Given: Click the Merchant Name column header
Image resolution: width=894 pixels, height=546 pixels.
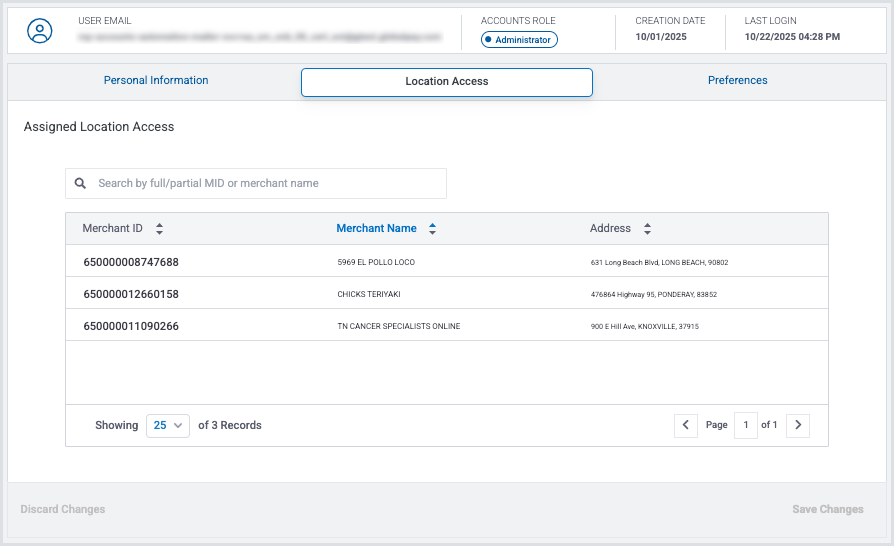Looking at the screenshot, I should (376, 229).
